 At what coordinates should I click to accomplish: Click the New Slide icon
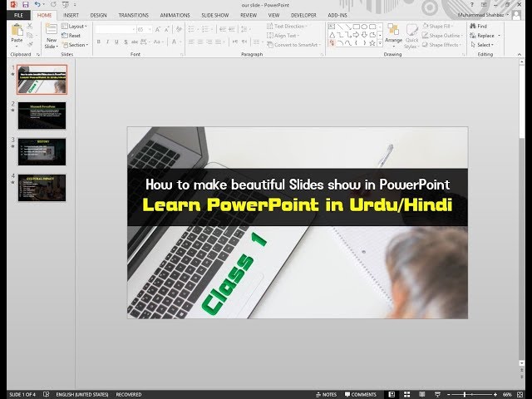[x=52, y=29]
